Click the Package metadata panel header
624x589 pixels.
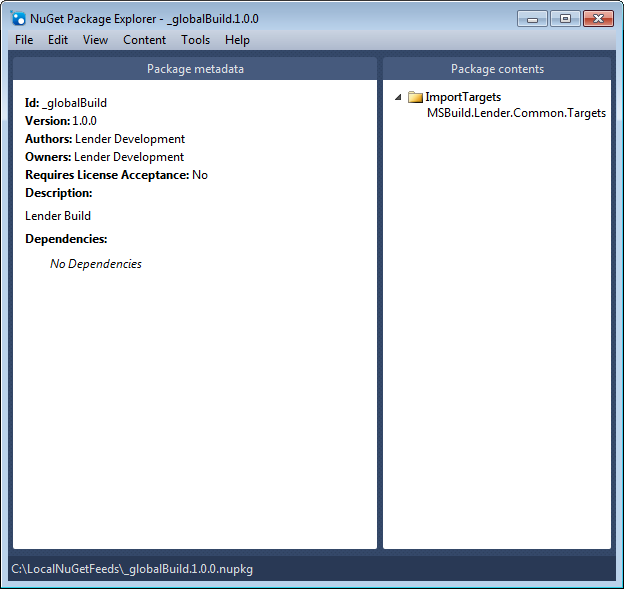click(195, 69)
